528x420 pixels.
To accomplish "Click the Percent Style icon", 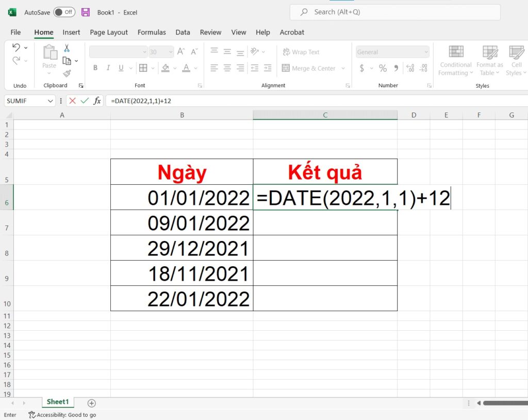I will (x=382, y=68).
